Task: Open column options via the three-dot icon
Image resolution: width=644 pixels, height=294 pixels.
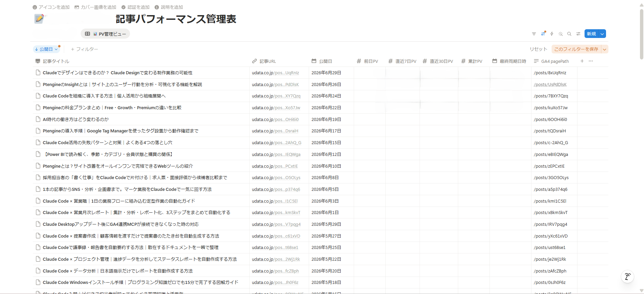Action: pyautogui.click(x=591, y=61)
